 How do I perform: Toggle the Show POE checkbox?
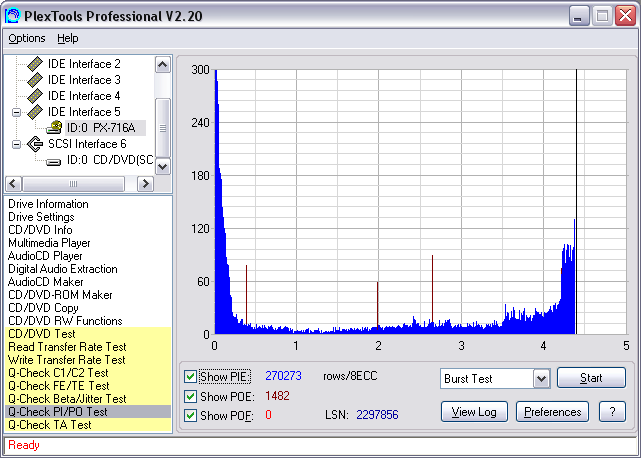coord(190,396)
